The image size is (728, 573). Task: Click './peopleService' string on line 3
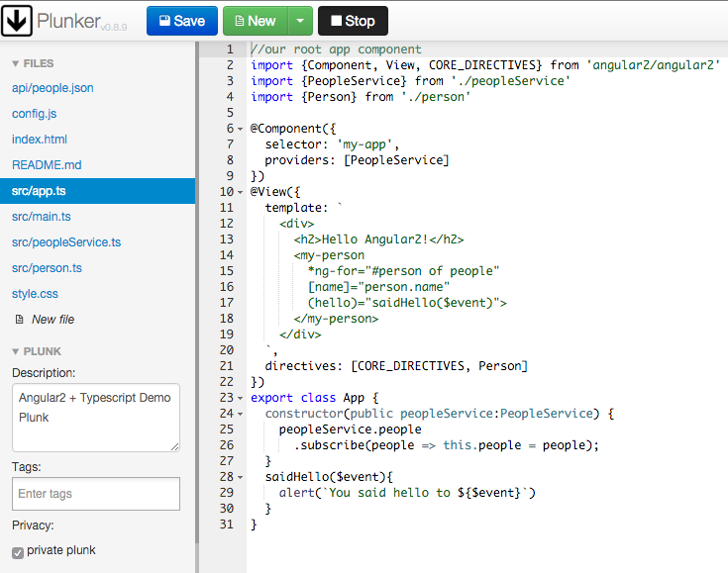511,81
